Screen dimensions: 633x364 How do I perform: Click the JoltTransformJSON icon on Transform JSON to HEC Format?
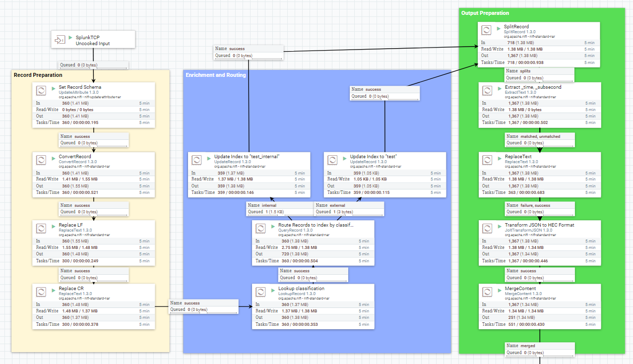tap(486, 228)
